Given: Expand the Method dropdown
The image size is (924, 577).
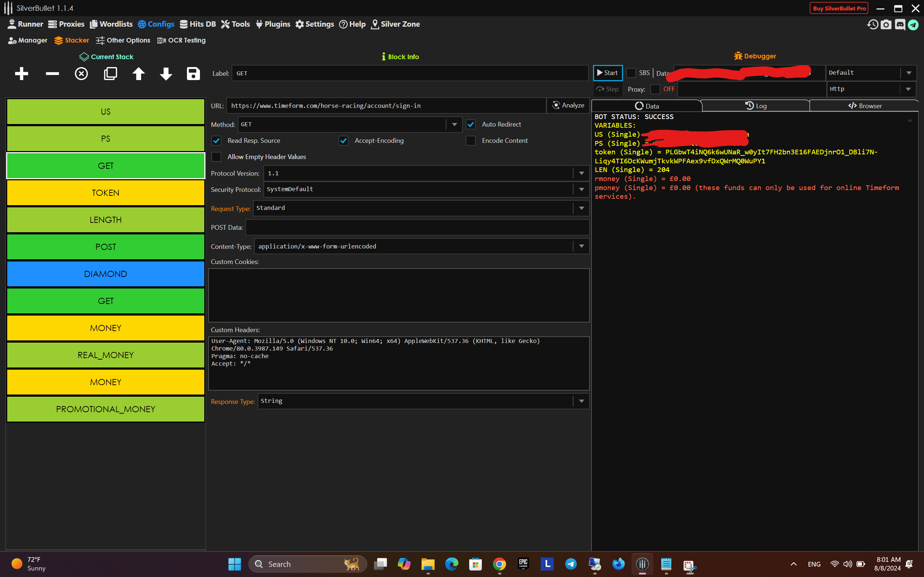Looking at the screenshot, I should click(x=454, y=124).
